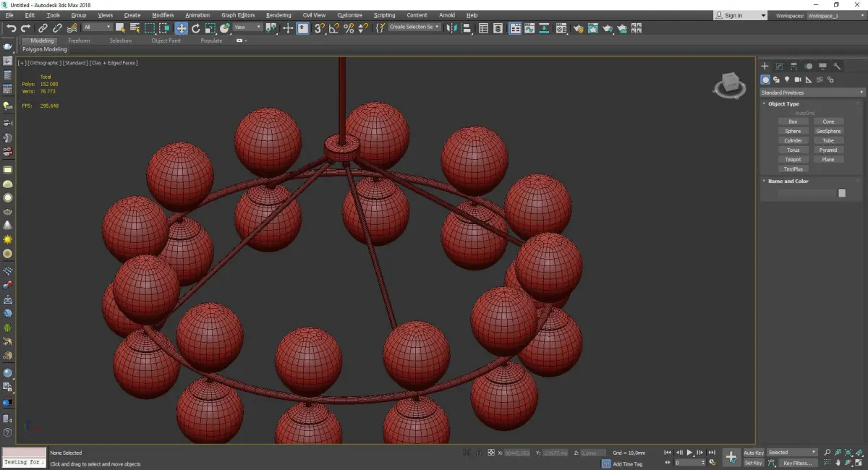868x470 pixels.
Task: Select the Lights category icon
Action: click(x=787, y=80)
